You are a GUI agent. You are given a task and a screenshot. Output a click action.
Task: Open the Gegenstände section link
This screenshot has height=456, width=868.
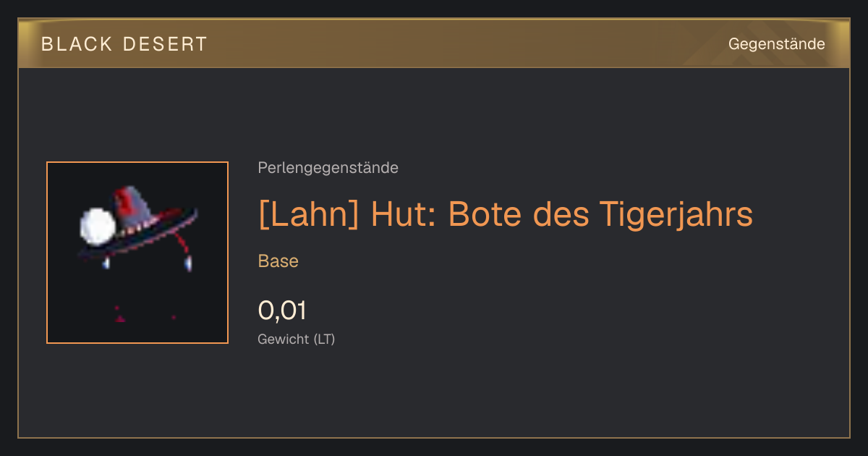point(777,44)
